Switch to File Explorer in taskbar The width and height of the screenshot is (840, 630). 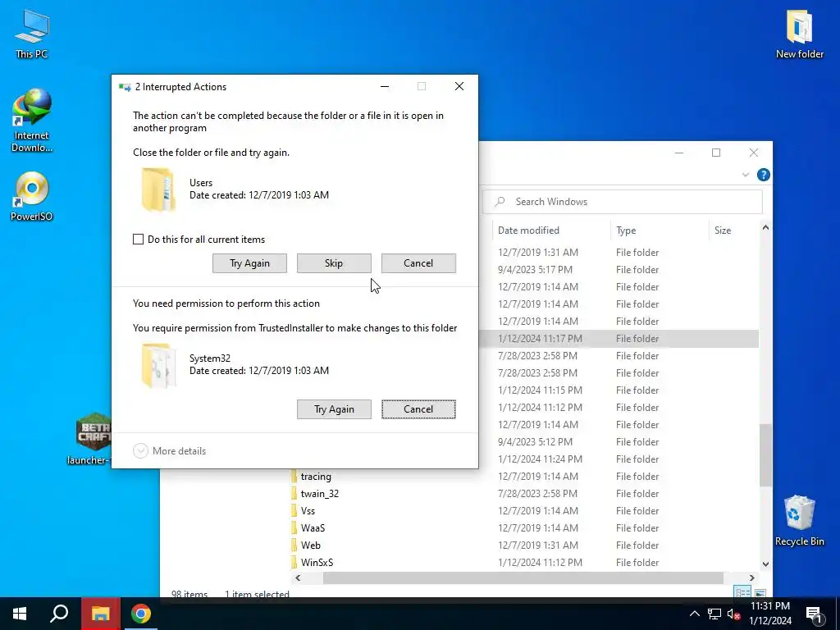coord(100,614)
